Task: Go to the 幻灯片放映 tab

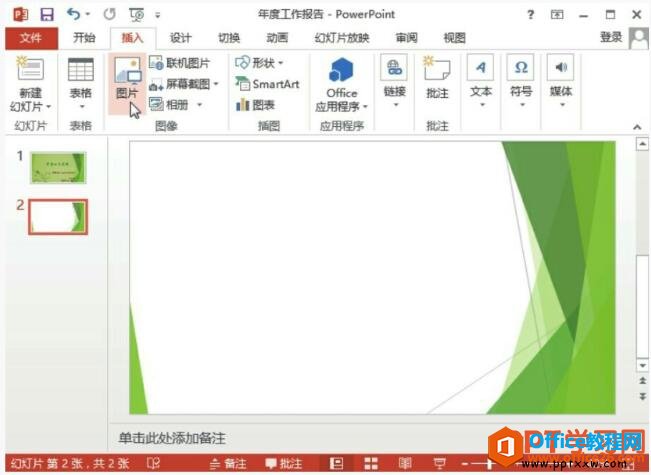Action: coord(342,38)
